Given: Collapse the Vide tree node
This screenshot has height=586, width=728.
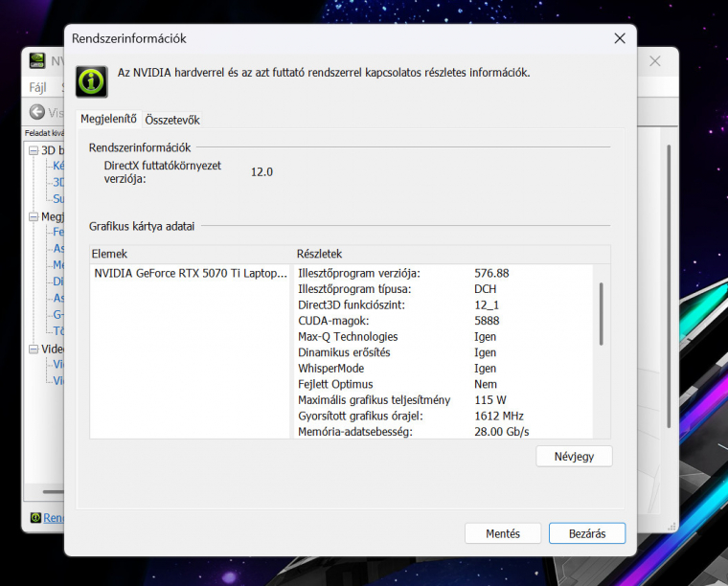Looking at the screenshot, I should (34, 349).
